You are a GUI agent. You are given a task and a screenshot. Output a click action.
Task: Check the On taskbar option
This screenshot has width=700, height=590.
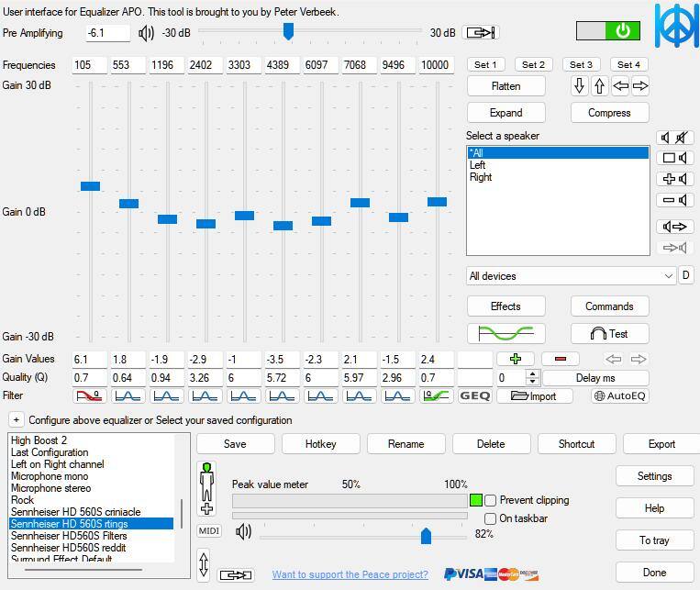(491, 518)
